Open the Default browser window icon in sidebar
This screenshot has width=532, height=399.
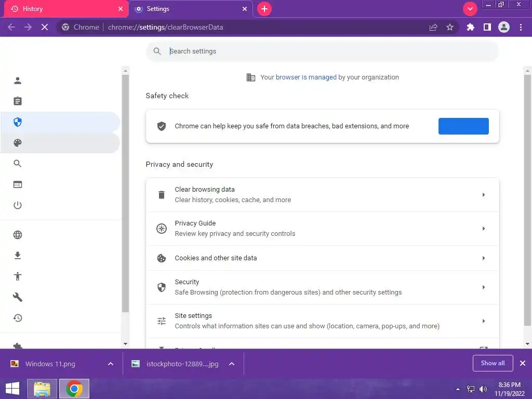[x=18, y=184]
